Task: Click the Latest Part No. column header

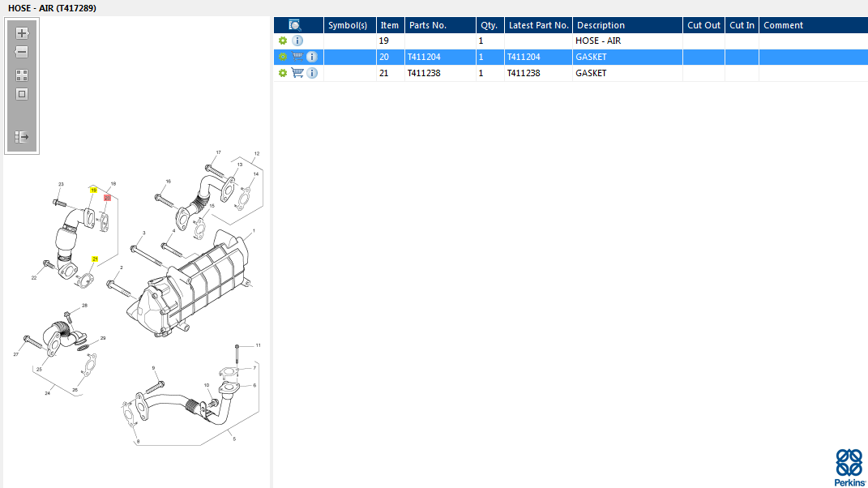Action: tap(538, 25)
